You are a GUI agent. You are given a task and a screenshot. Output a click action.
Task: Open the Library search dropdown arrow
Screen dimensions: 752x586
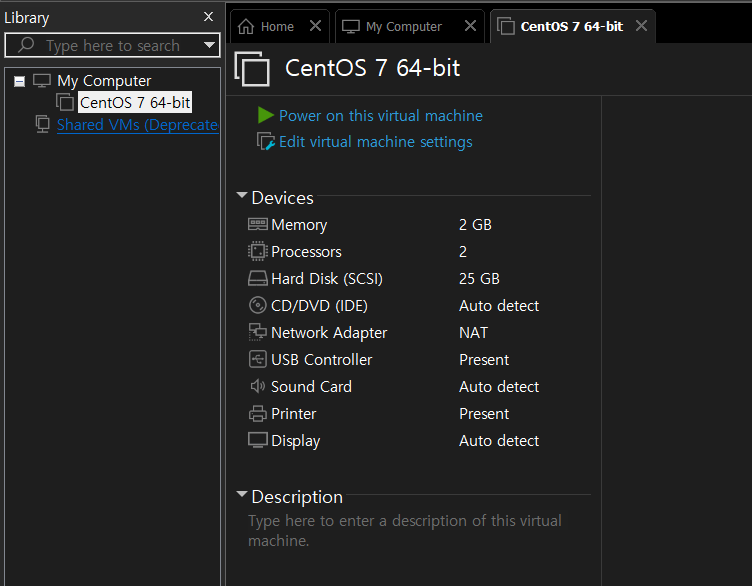point(209,45)
